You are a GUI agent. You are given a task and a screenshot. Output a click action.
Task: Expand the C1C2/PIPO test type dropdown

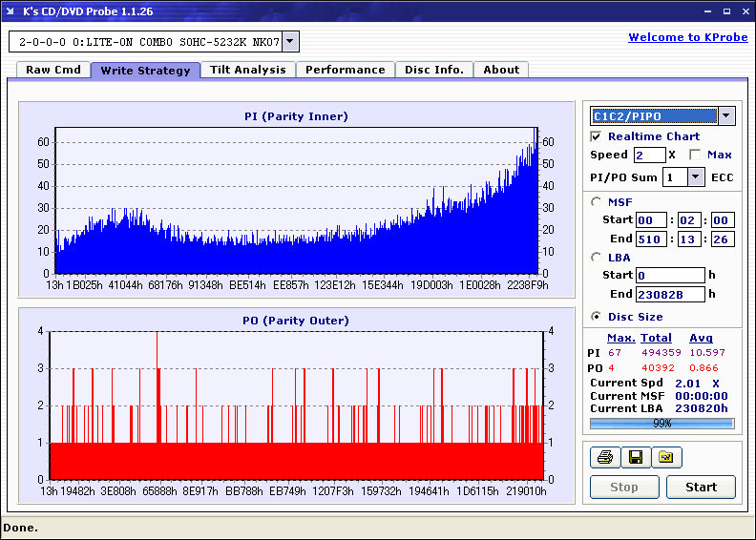pyautogui.click(x=726, y=115)
